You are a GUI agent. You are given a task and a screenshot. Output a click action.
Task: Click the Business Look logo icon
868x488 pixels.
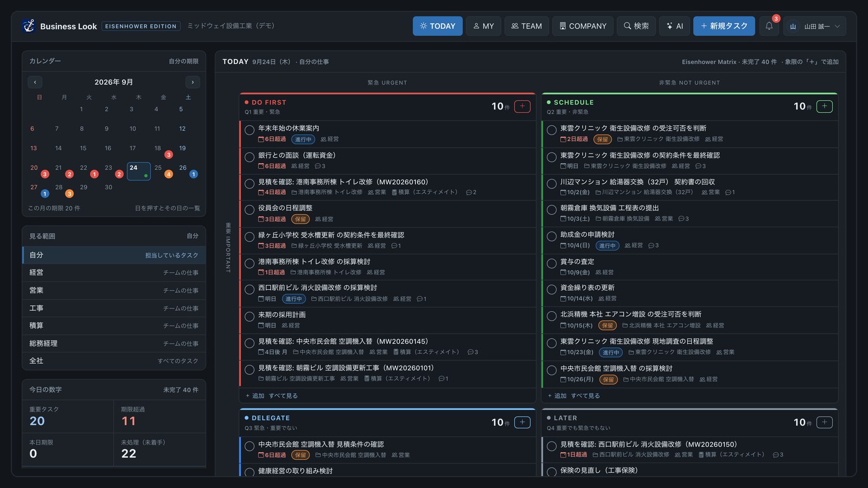click(29, 25)
